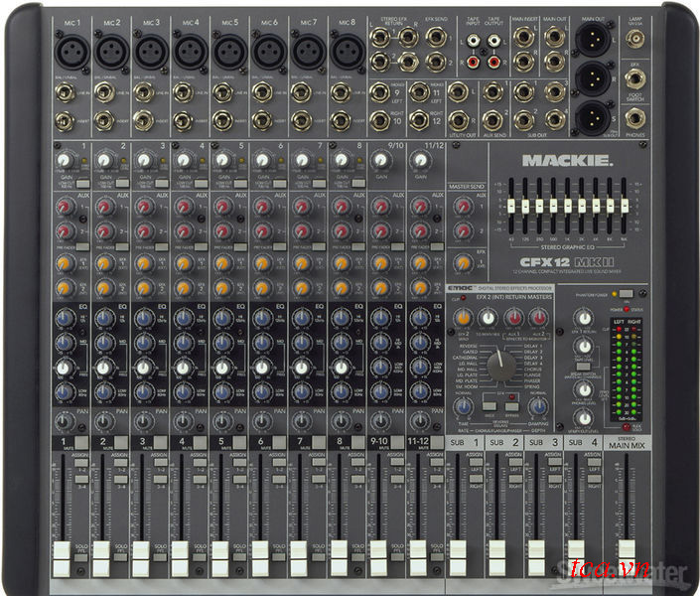Click the Main Insert L jack
This screenshot has width=700, height=596.
coord(523,37)
